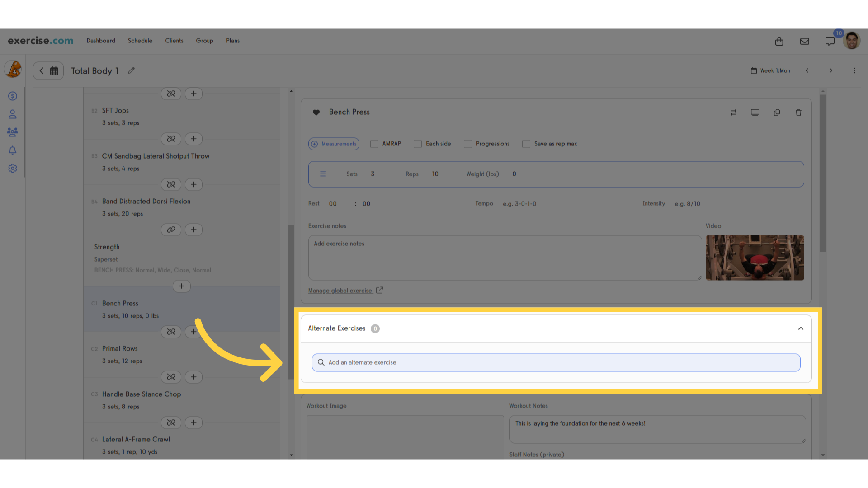Open the shopping bag icon in header

779,41
